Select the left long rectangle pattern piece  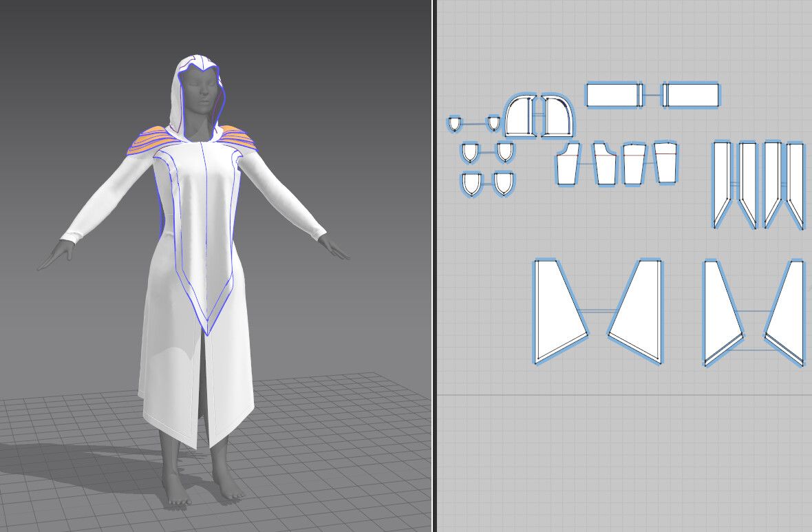coord(615,95)
